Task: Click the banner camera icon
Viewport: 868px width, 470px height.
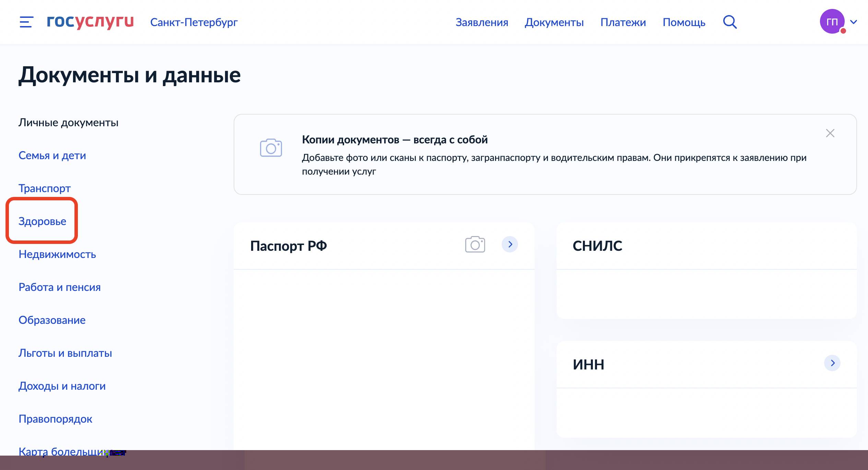Action: 271,148
